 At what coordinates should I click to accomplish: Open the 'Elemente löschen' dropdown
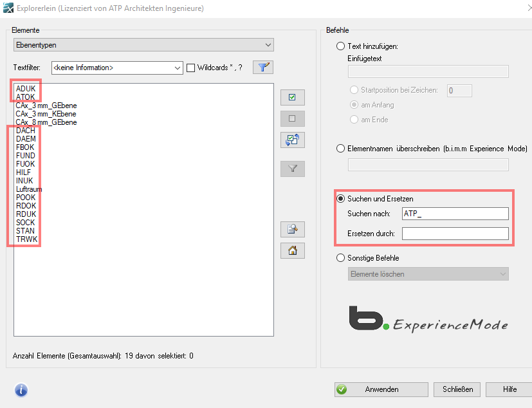coord(428,274)
